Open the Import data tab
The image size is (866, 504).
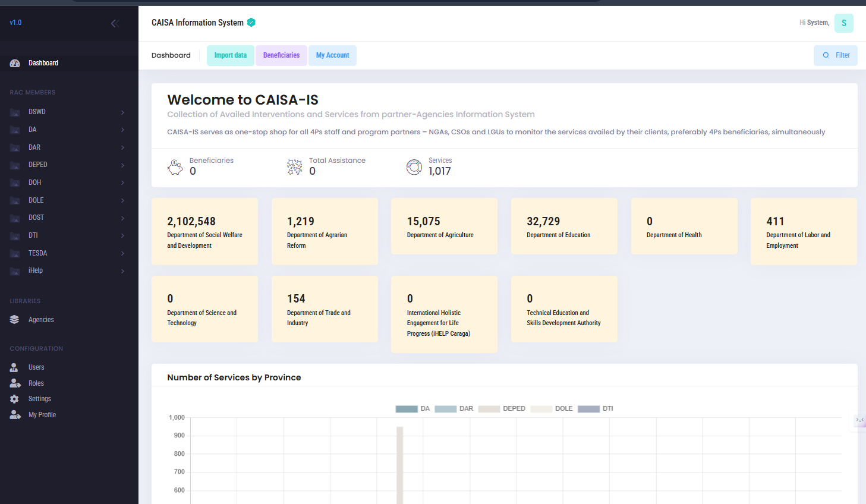coord(230,55)
